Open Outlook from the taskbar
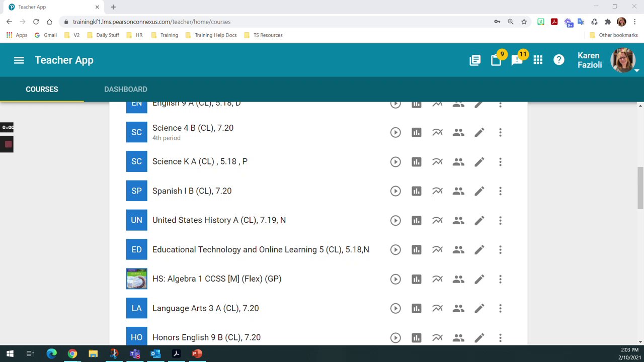Viewport: 644px width, 362px height. coord(155,353)
